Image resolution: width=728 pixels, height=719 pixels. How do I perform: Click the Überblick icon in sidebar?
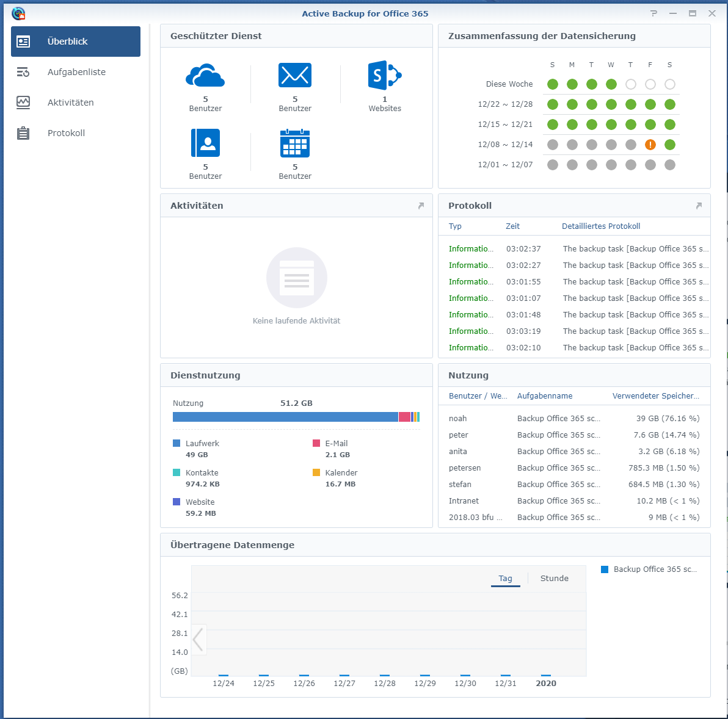tap(23, 42)
